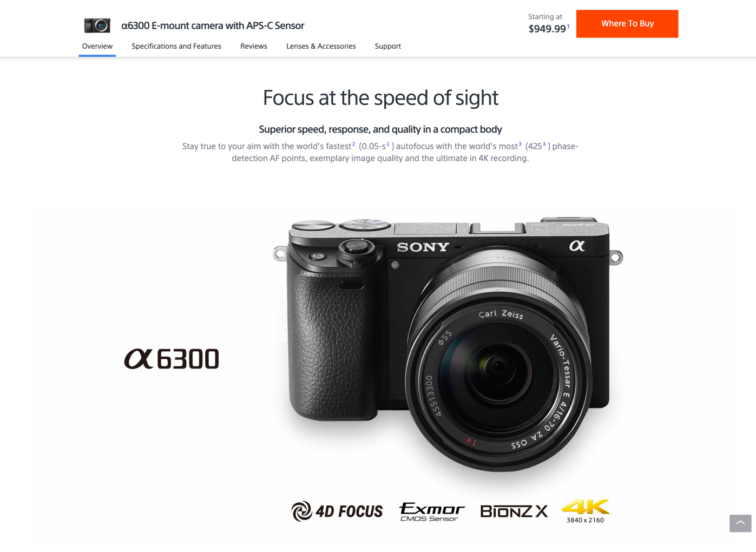The width and height of the screenshot is (756, 552).
Task: Click the α6300 E-mount camera title
Action: 213,25
